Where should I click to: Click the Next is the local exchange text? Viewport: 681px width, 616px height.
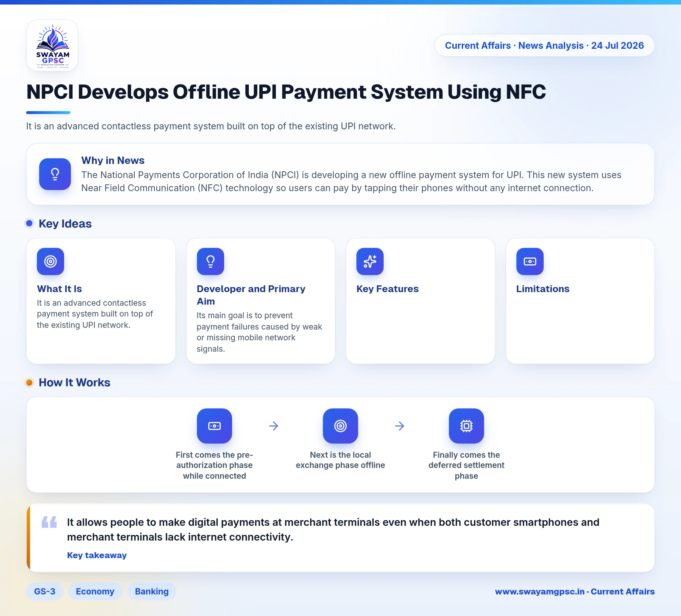pos(340,460)
